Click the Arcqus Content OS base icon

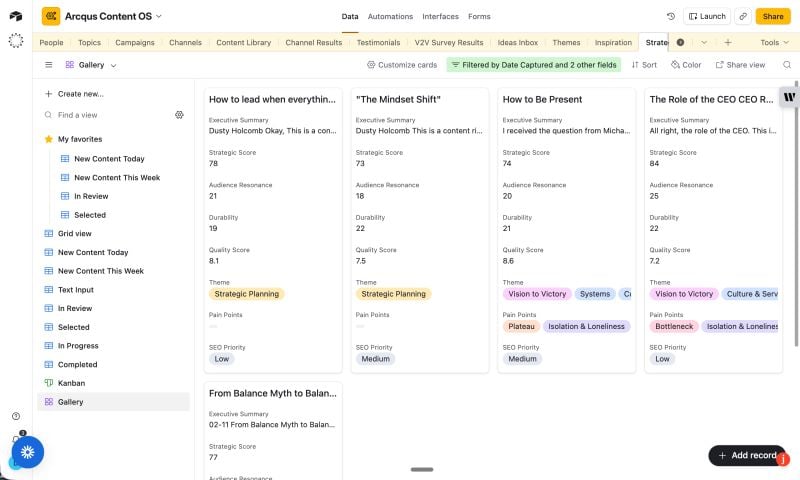pos(51,16)
